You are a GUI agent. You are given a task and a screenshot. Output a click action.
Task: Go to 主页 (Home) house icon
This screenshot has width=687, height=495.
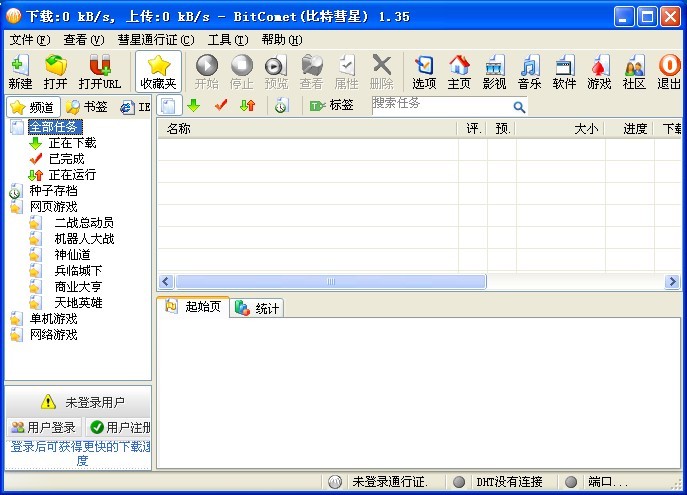point(459,72)
